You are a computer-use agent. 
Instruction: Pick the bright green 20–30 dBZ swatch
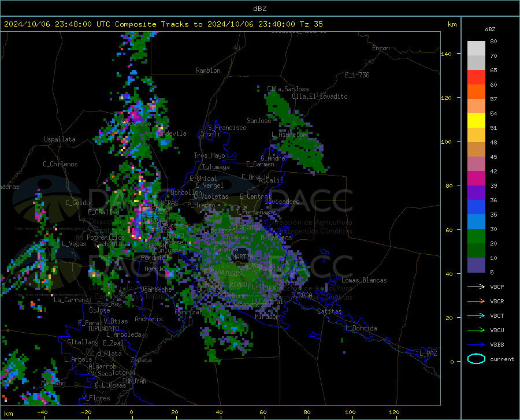click(x=476, y=236)
